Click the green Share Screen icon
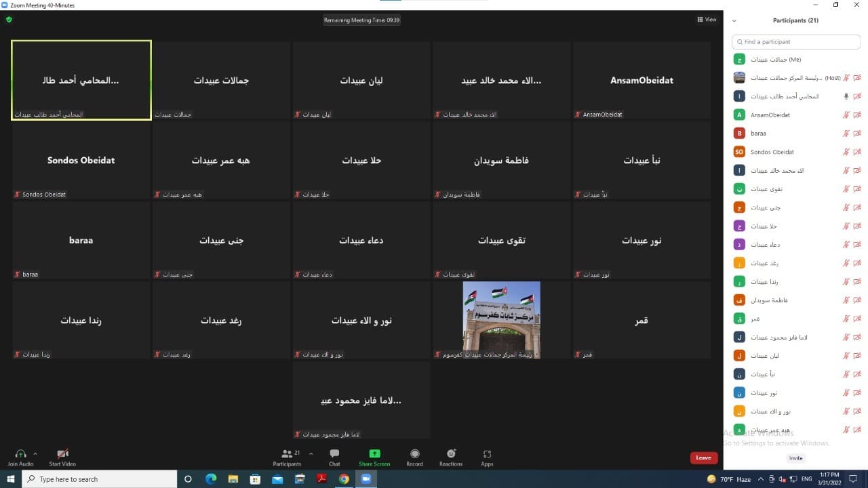 [374, 454]
